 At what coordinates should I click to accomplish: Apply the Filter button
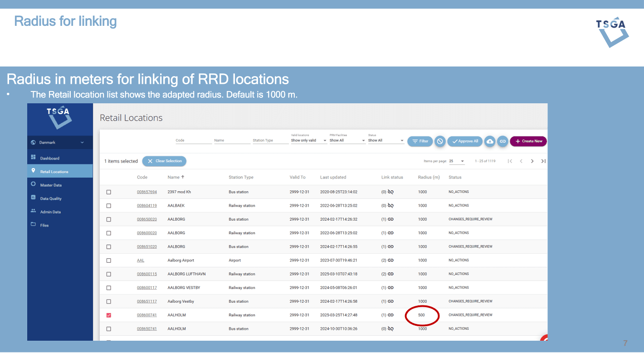coord(420,141)
